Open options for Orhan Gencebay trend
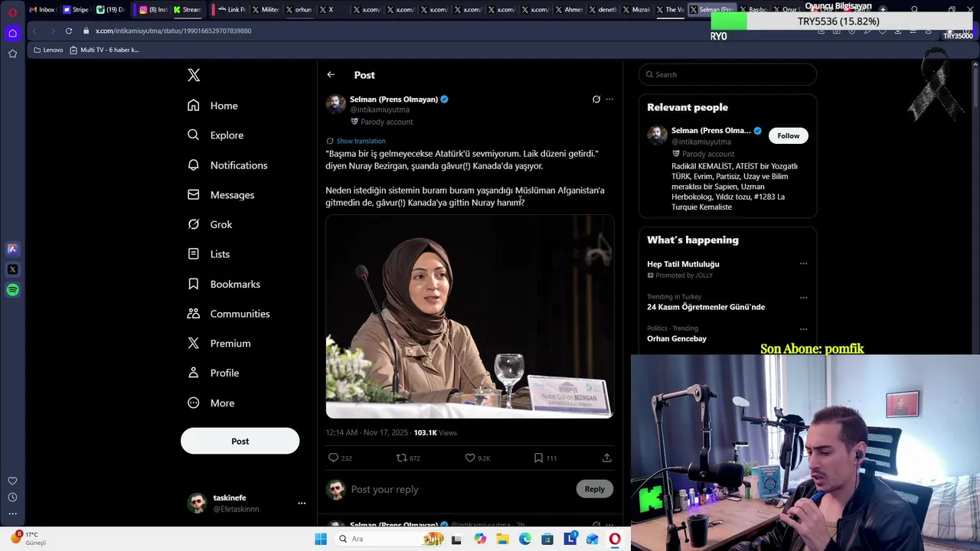This screenshot has width=980, height=551. (x=803, y=329)
